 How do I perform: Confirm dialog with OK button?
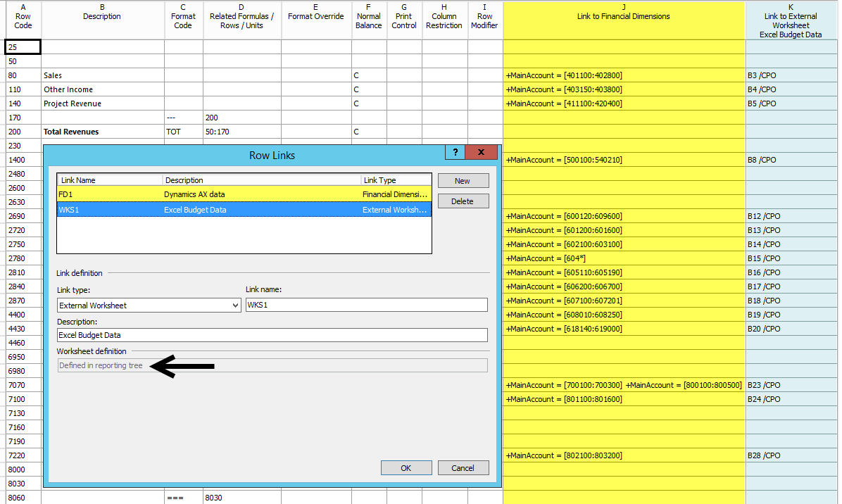406,468
